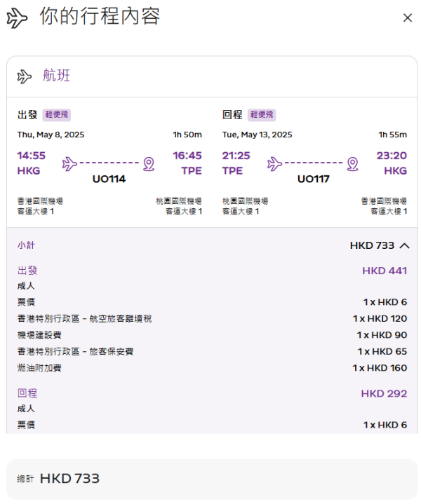Click the date Thu, May 8, 2025
421x504 pixels.
coord(51,135)
